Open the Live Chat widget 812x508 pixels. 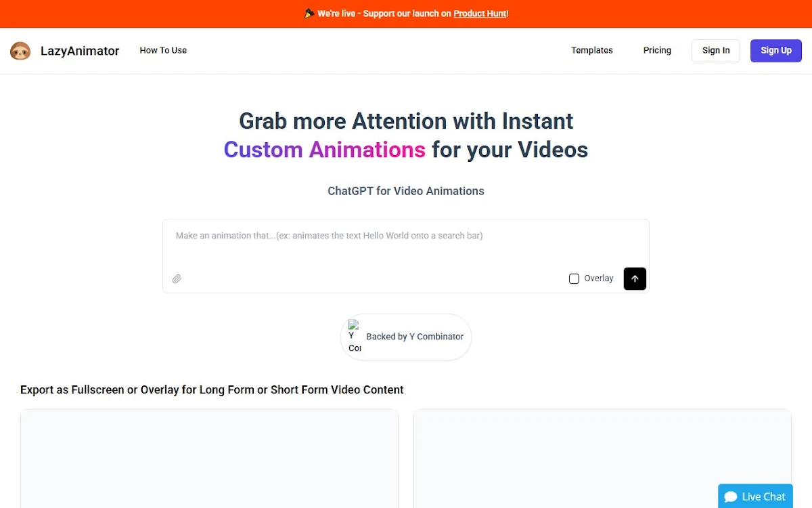click(x=755, y=496)
